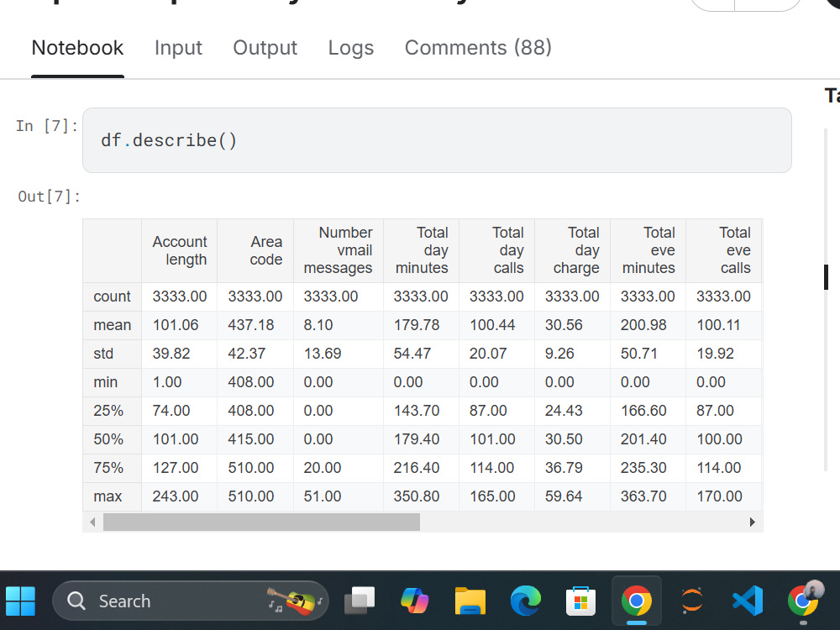Viewport: 840px width, 630px height.
Task: Click mean Account length value 101.06
Action: point(176,324)
